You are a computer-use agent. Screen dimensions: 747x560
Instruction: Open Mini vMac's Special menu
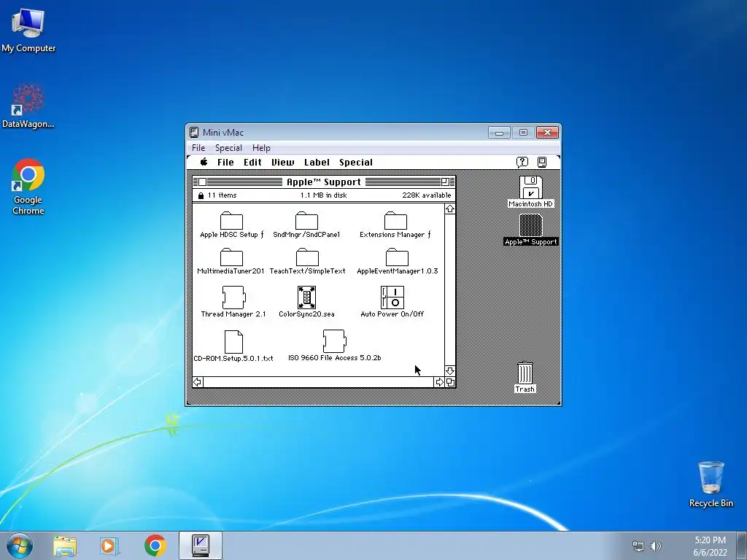click(x=228, y=148)
